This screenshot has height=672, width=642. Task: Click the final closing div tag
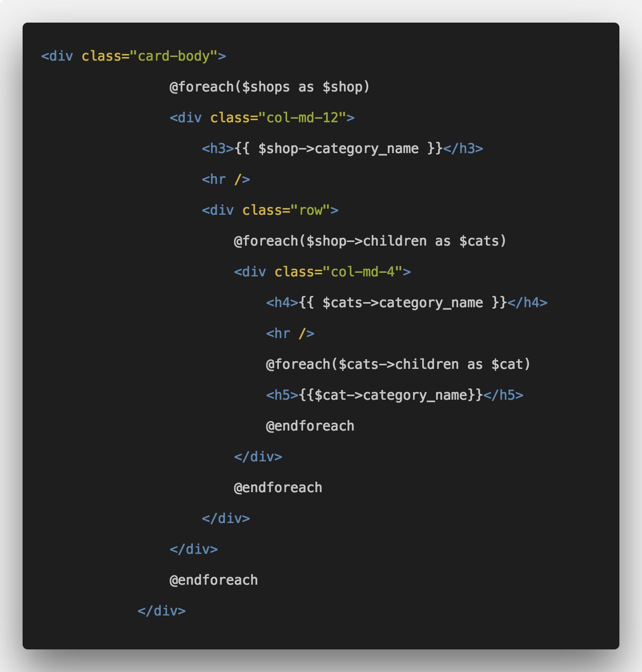coord(162,611)
